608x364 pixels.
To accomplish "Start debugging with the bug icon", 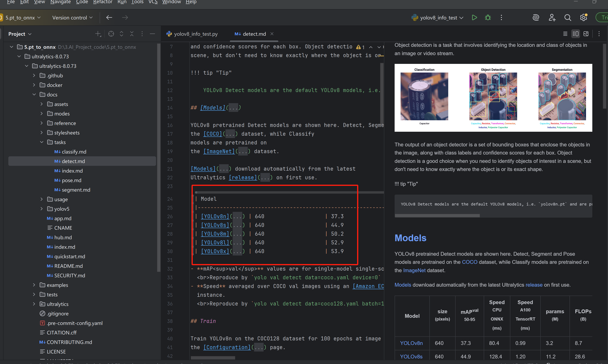I will pos(488,17).
